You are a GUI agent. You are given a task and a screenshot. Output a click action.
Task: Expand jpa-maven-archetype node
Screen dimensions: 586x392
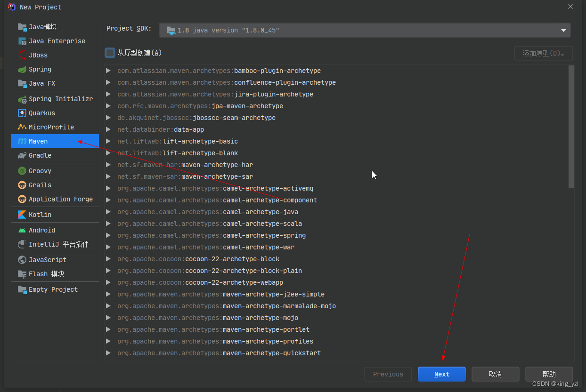[108, 106]
